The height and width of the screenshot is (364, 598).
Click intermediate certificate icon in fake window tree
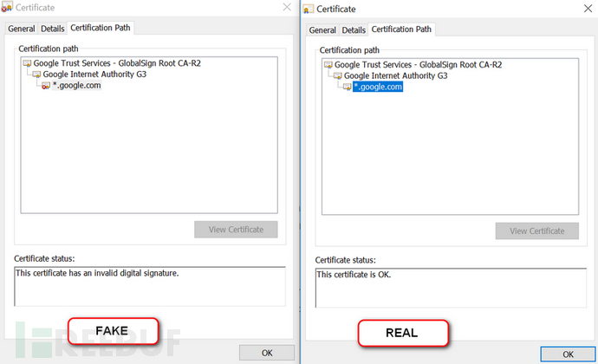36,75
